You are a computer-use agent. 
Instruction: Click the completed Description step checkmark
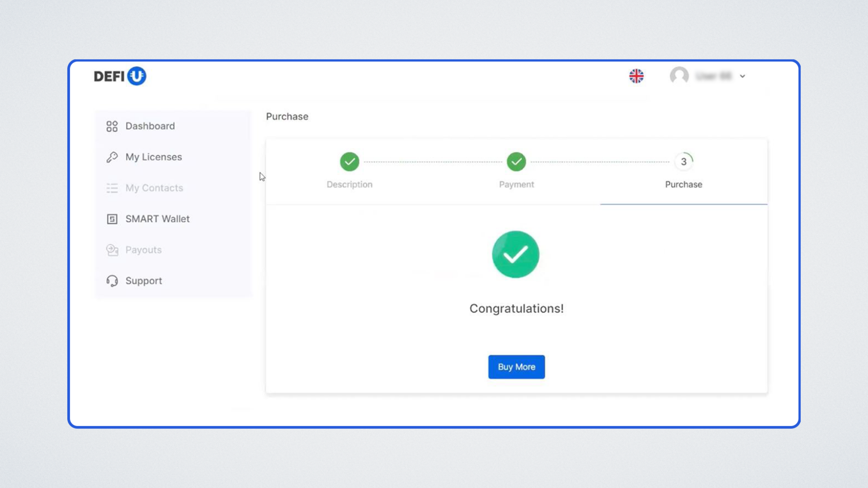[349, 162]
